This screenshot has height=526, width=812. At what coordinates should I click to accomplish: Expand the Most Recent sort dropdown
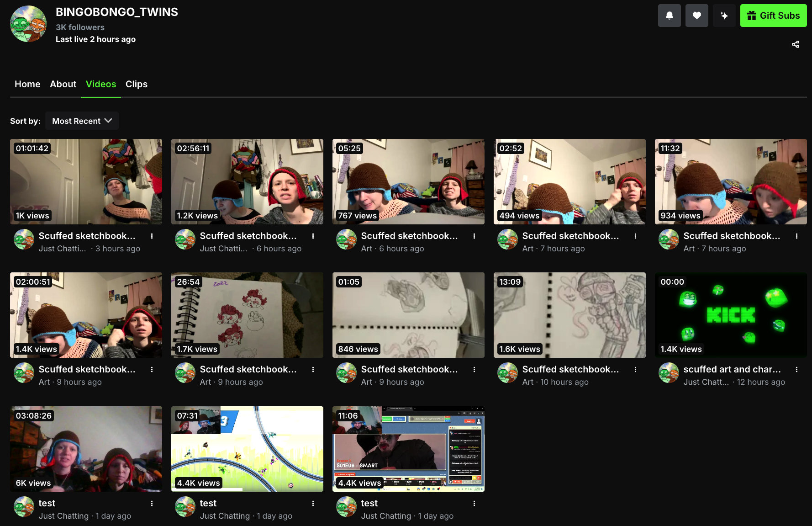[x=82, y=121]
